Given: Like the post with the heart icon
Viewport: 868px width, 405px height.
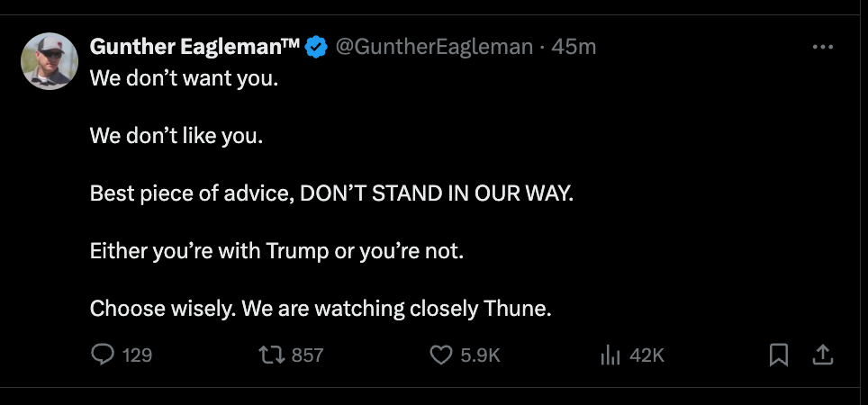Looking at the screenshot, I should [x=440, y=355].
